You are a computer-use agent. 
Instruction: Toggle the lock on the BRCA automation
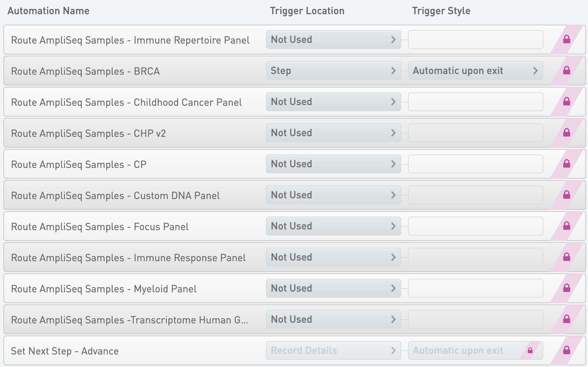(567, 71)
